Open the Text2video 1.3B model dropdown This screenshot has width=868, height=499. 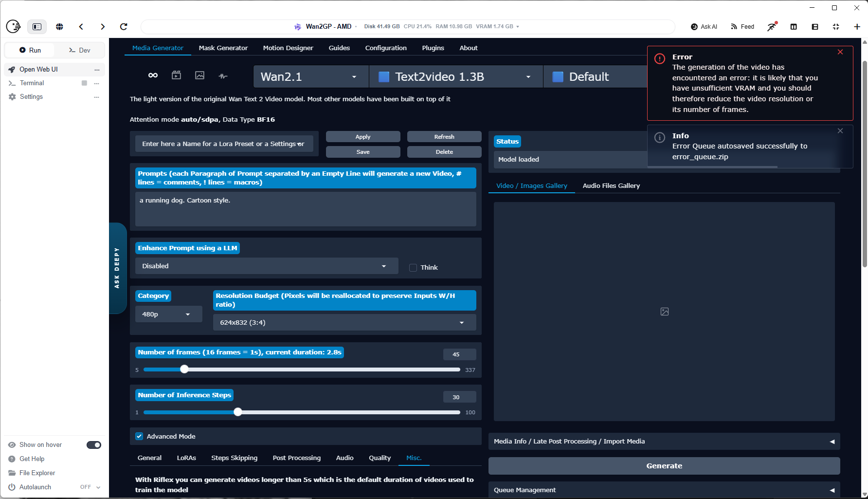click(x=456, y=76)
